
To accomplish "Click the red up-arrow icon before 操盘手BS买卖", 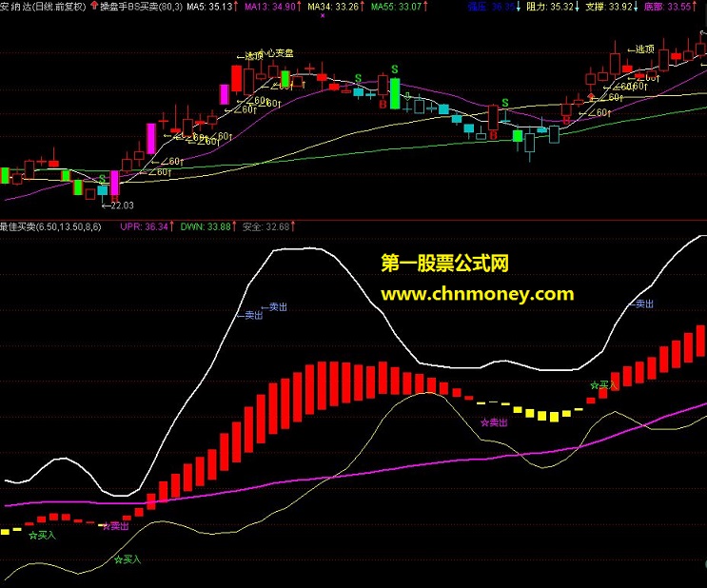I will coord(94,6).
